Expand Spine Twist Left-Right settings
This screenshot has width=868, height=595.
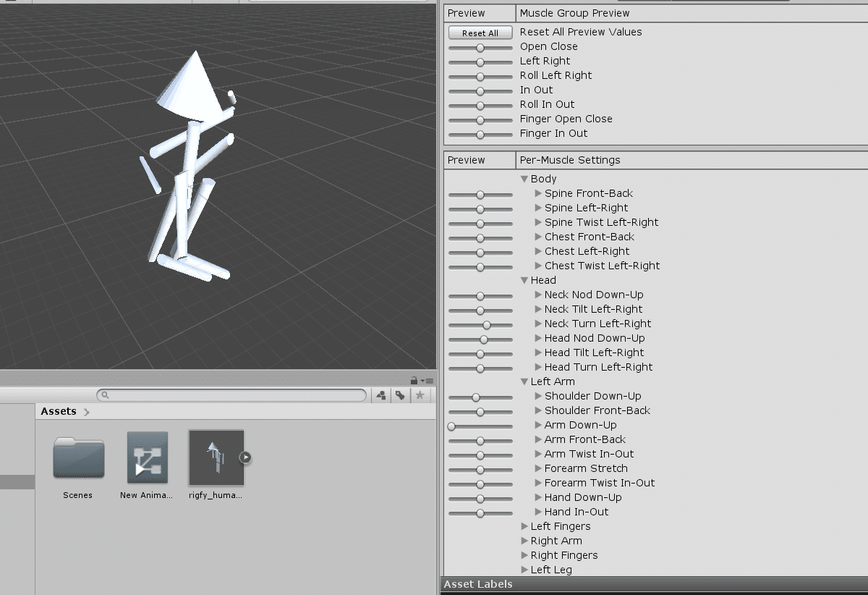click(x=538, y=222)
